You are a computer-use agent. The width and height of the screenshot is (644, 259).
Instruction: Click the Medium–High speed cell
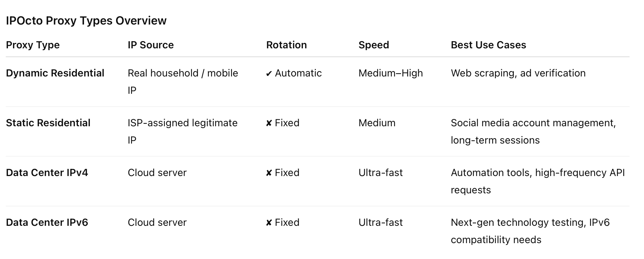click(x=391, y=73)
